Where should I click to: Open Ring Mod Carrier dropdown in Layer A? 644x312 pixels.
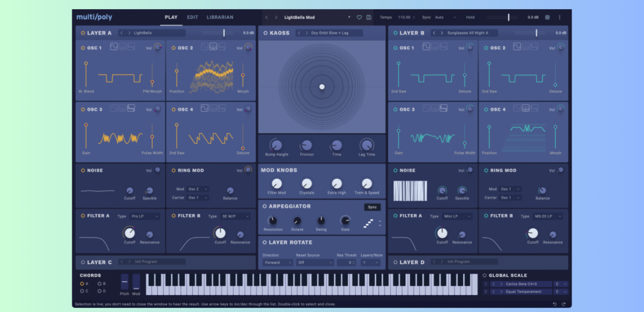[198, 198]
